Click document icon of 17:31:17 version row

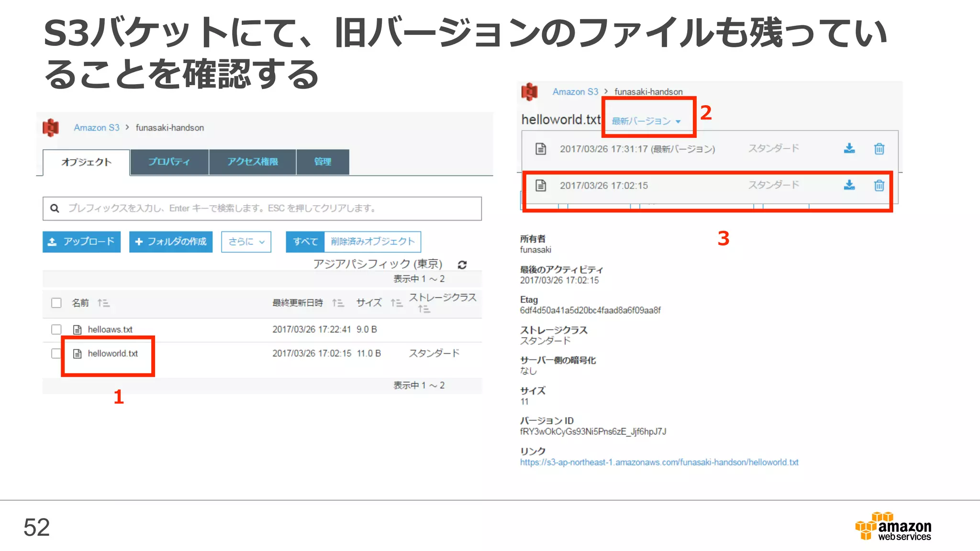(541, 149)
